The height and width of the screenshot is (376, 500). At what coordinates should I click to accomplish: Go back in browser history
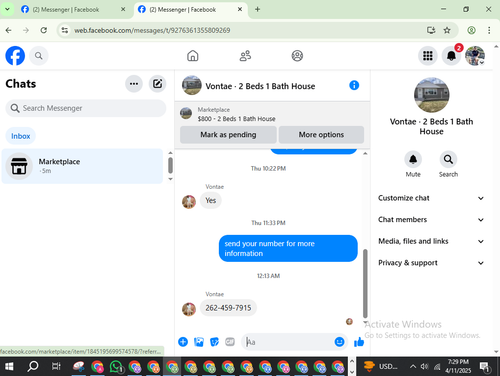click(9, 30)
